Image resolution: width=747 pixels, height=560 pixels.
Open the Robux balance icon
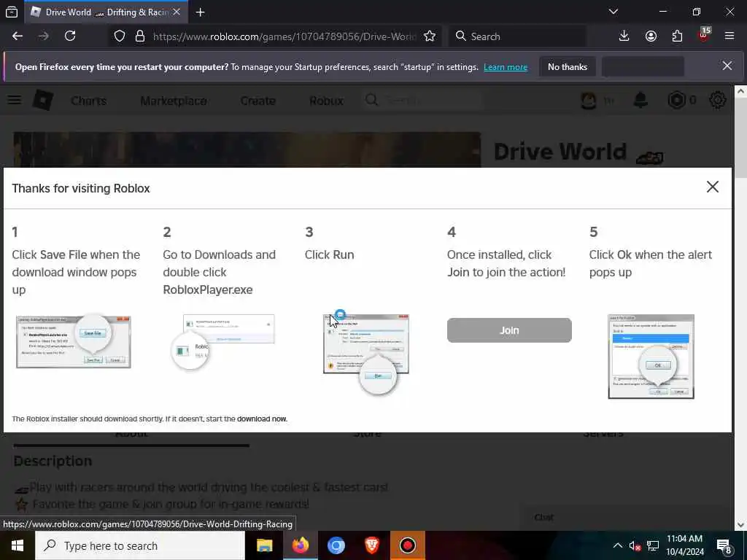(x=676, y=101)
